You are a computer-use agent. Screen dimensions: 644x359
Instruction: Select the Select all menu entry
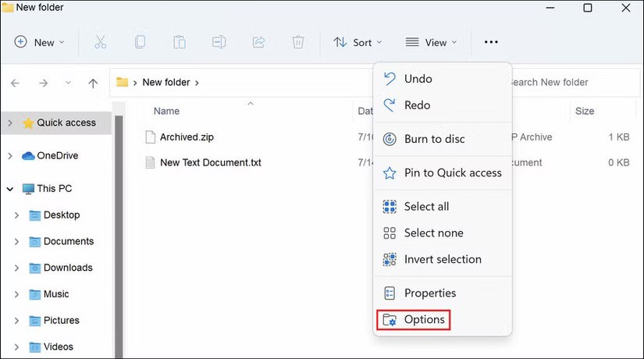pos(426,207)
